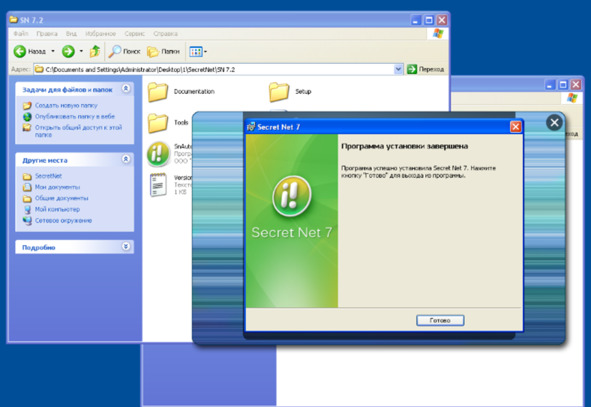Select the Documentation folder icon
Viewport: 591px width, 407px height.
[x=158, y=92]
